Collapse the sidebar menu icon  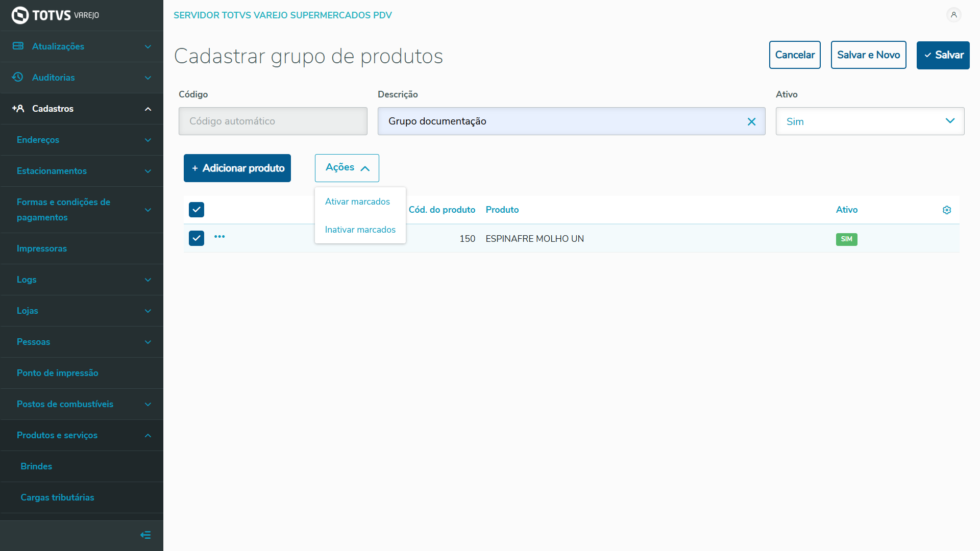tap(145, 535)
